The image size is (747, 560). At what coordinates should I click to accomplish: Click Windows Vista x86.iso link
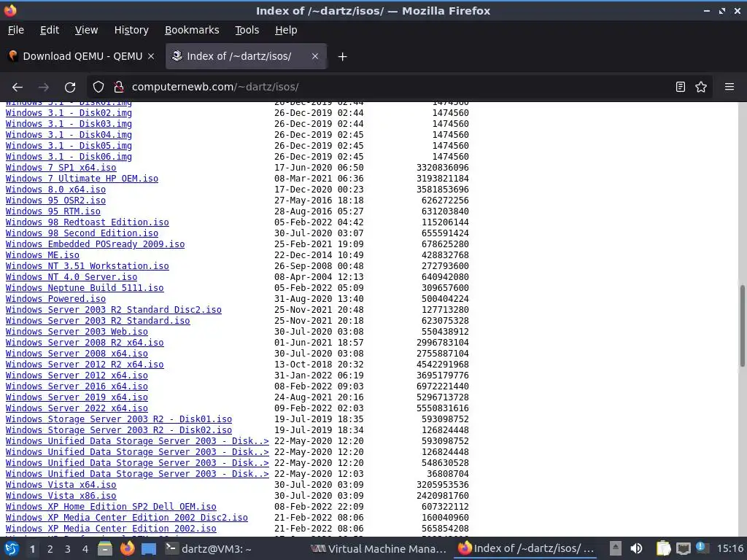pyautogui.click(x=61, y=496)
